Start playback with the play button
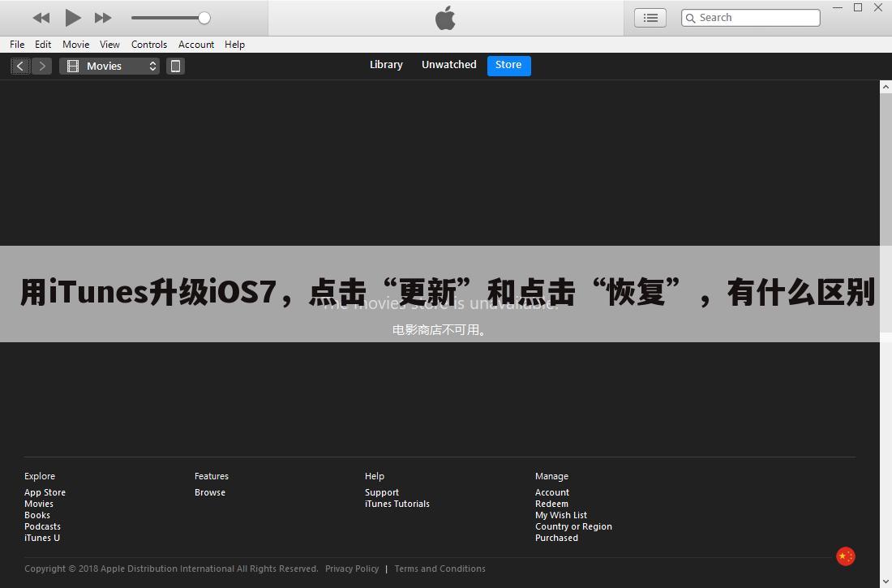This screenshot has width=892, height=588. coord(72,18)
